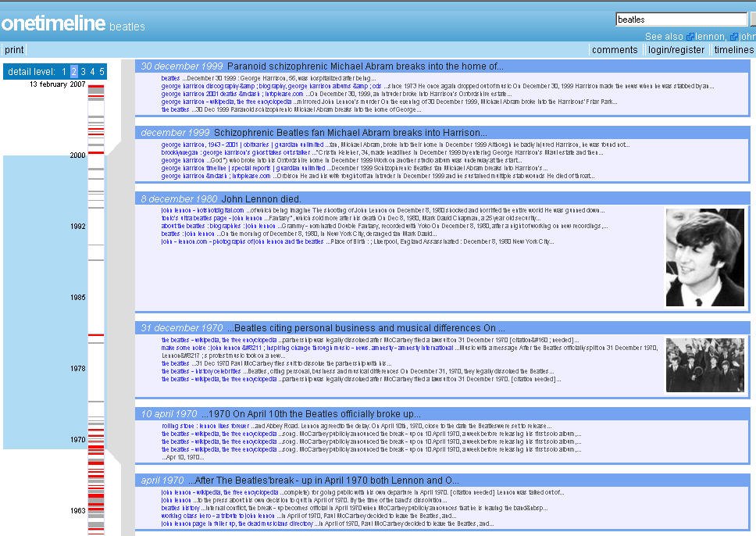Open 'george harrison - wikipedia, the free encyclopedia' link
Screen dimensions: 756x536
(226, 102)
